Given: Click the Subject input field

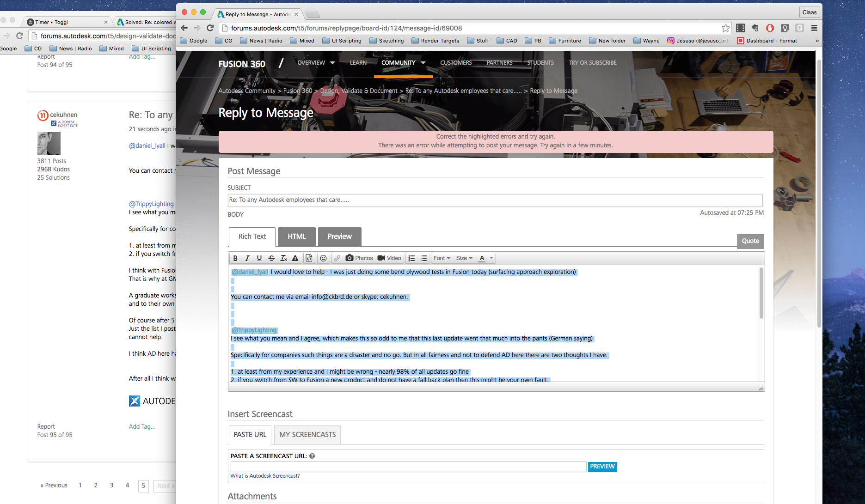Looking at the screenshot, I should tap(495, 200).
